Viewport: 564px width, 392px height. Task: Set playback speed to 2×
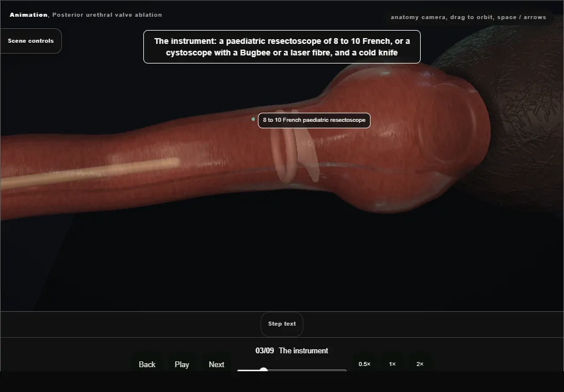click(x=420, y=364)
